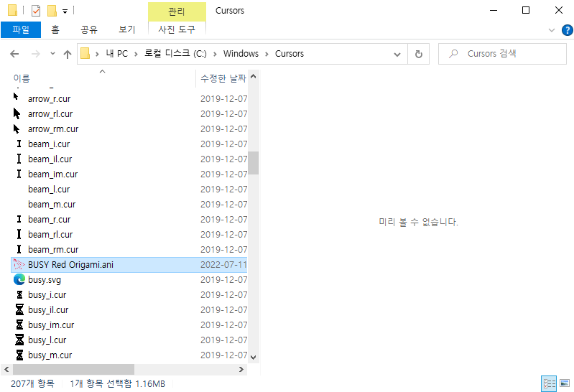Click the Edge icon of busy.svg
The image size is (574, 392).
point(19,279)
